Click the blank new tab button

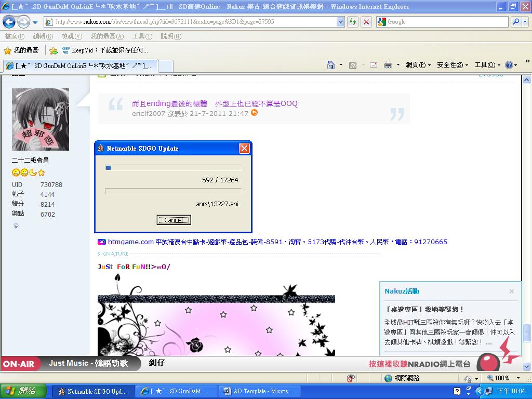coord(166,66)
